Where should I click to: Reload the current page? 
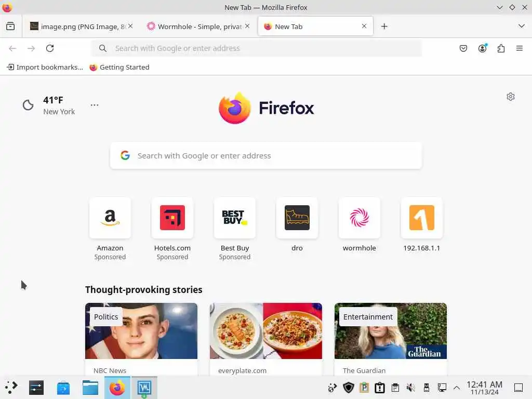tap(50, 48)
